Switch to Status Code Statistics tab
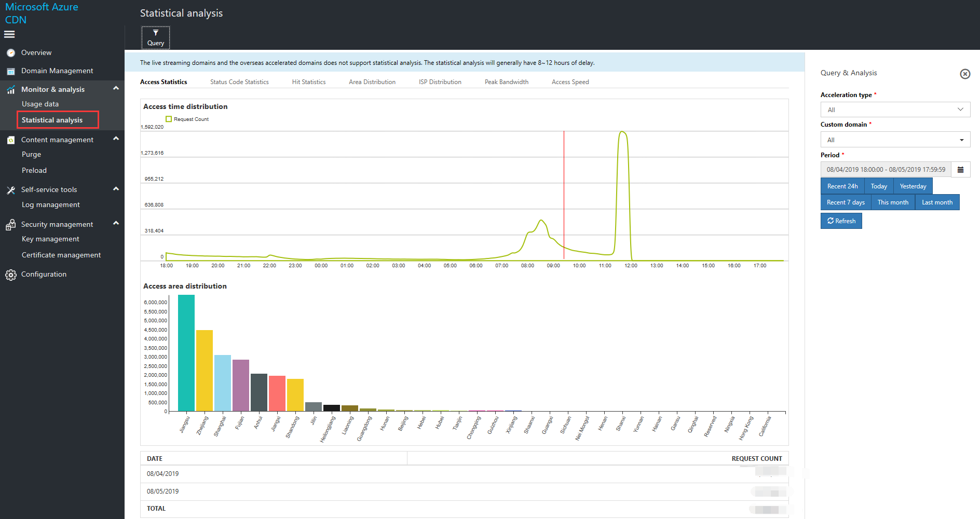The width and height of the screenshot is (980, 519). point(239,82)
